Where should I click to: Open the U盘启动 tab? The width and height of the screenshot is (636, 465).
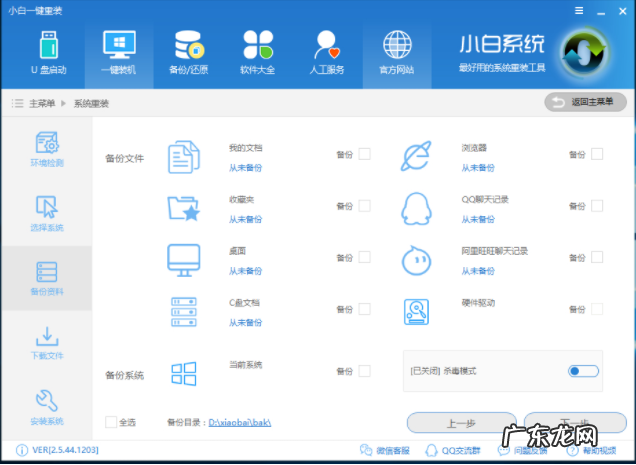click(49, 54)
